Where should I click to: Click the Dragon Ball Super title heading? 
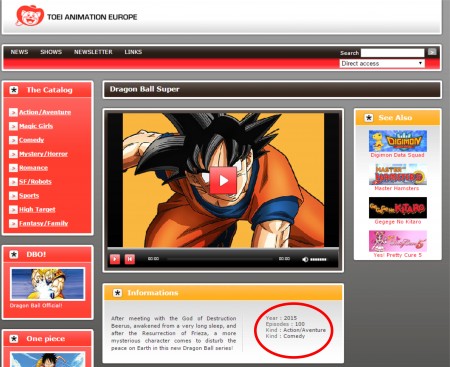coord(145,89)
